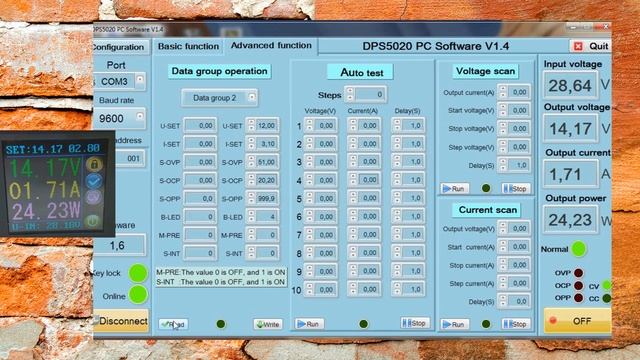Click the firmware version field 1,6
This screenshot has width=640, height=360.
pyautogui.click(x=120, y=245)
